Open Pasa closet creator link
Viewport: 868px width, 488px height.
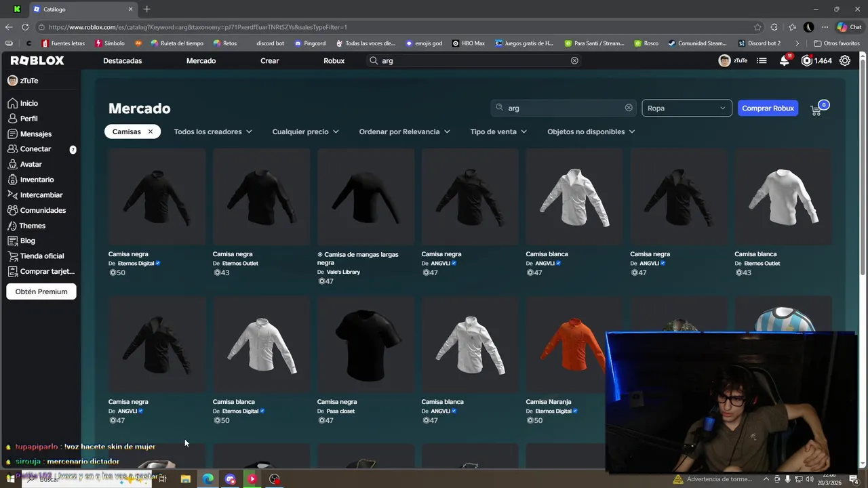pos(340,411)
